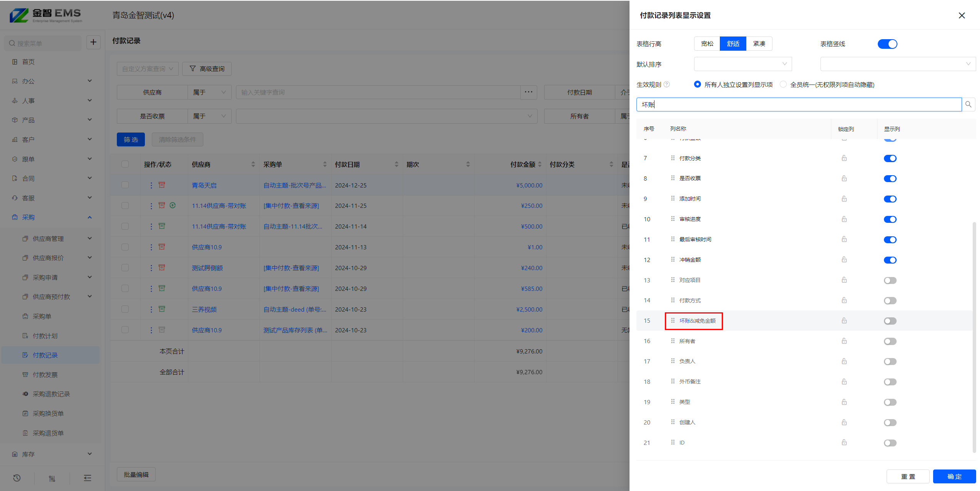Click the lock icon for 付款分类 row
The height and width of the screenshot is (491, 980).
coord(844,158)
